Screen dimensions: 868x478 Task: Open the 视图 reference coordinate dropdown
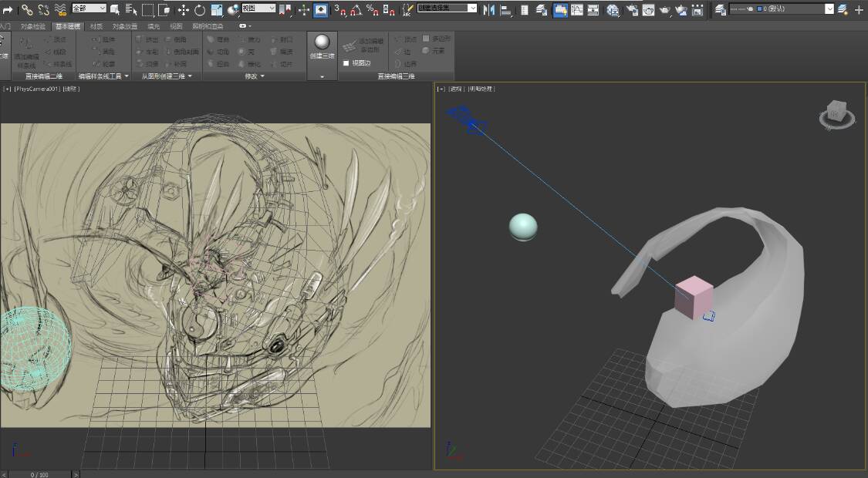coord(258,8)
